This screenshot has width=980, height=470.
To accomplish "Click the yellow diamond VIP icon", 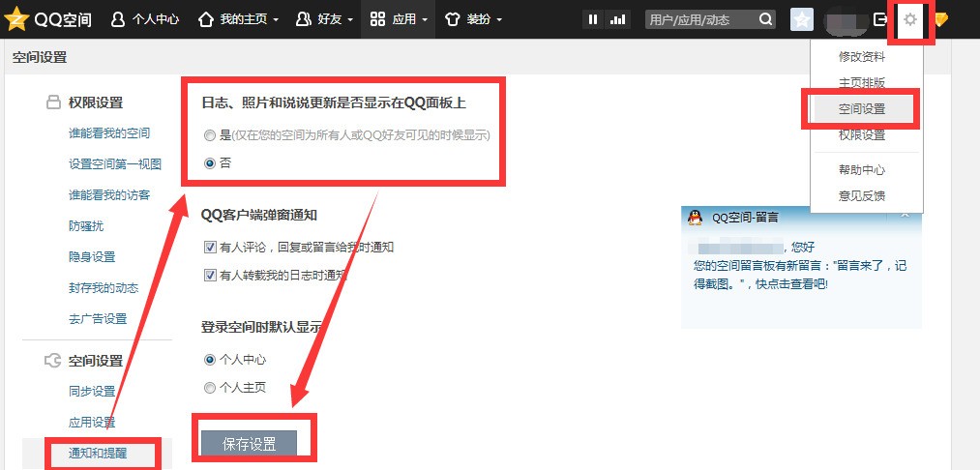I will (x=941, y=20).
